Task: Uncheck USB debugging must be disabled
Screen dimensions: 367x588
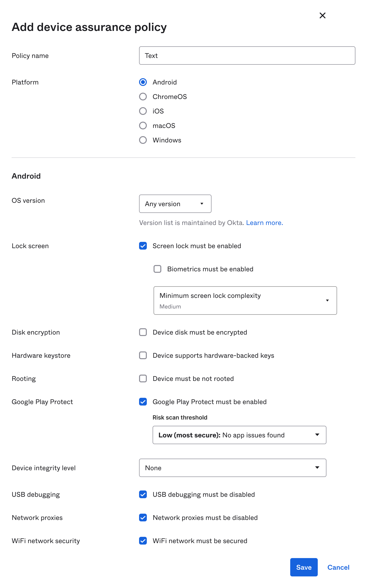Action: tap(143, 494)
